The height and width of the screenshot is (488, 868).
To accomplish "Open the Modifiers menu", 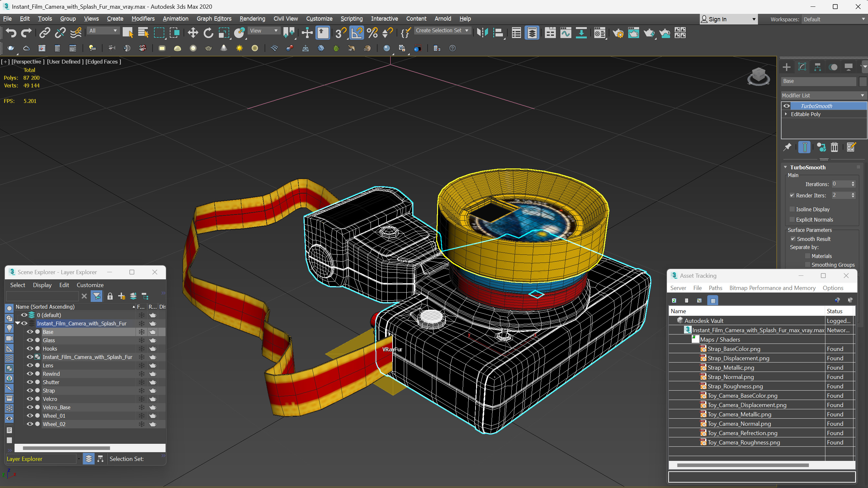I will tap(143, 18).
